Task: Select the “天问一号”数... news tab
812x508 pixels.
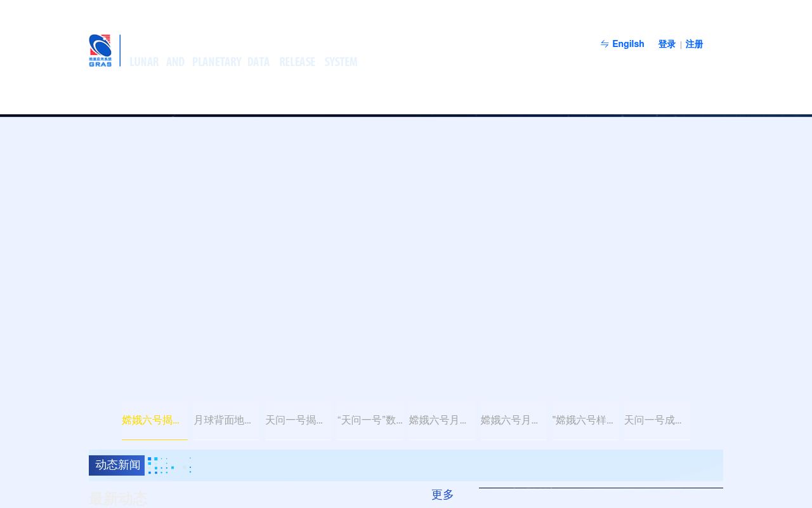Action: [x=370, y=420]
